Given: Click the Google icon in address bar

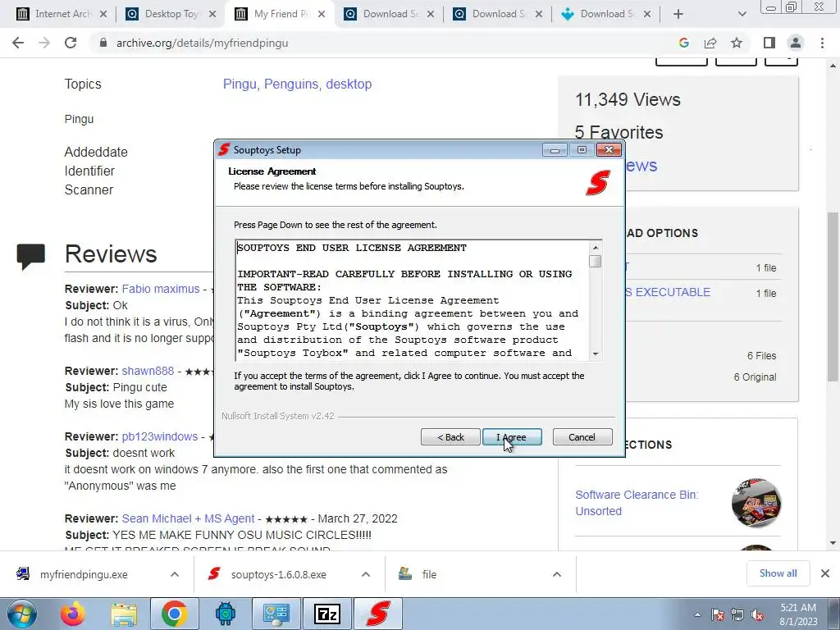Looking at the screenshot, I should tap(683, 43).
